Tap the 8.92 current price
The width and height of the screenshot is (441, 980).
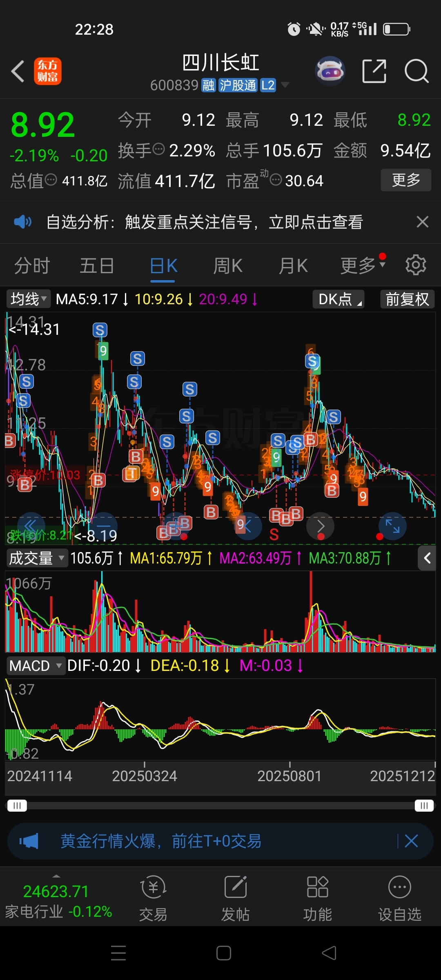[43, 125]
